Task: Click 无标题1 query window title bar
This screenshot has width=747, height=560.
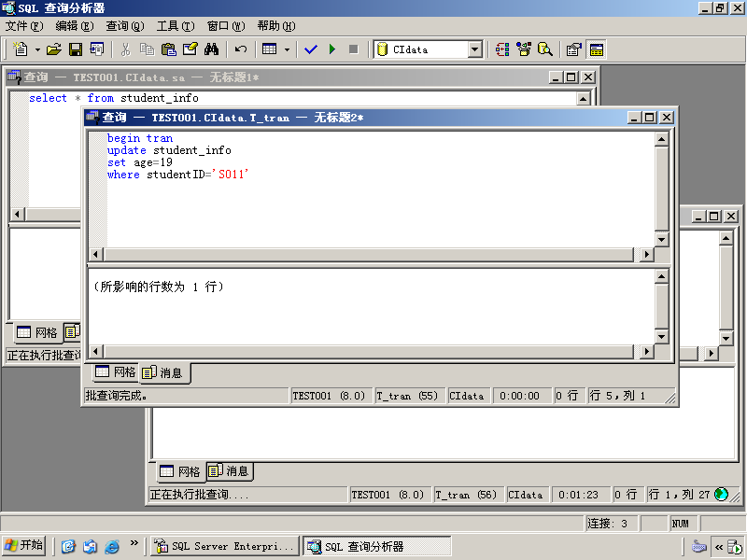Action: point(302,77)
